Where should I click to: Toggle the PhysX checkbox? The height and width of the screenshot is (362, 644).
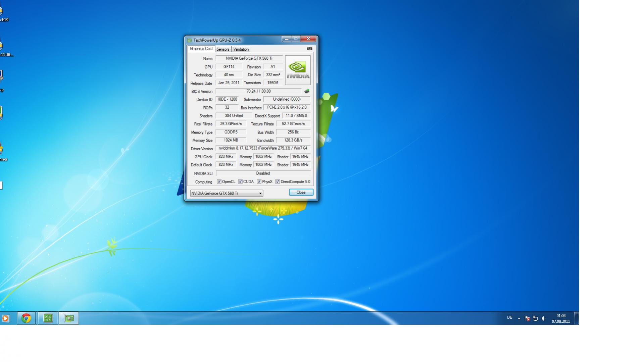[x=259, y=182]
